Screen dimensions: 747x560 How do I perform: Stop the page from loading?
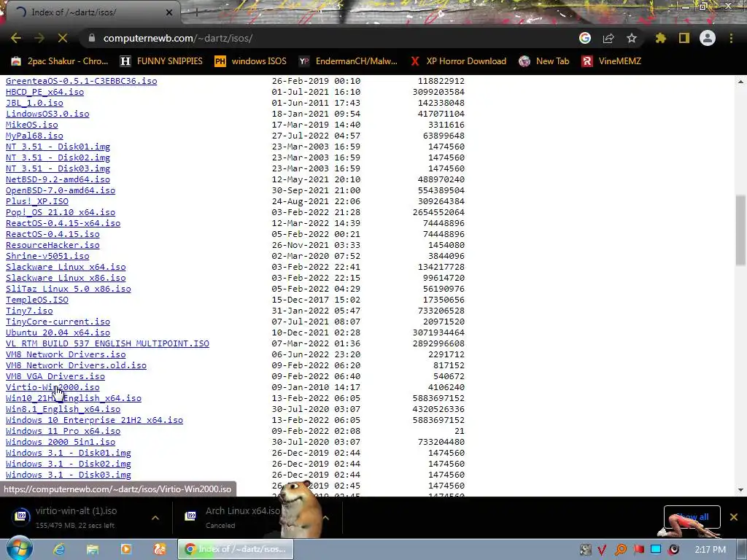(x=63, y=38)
